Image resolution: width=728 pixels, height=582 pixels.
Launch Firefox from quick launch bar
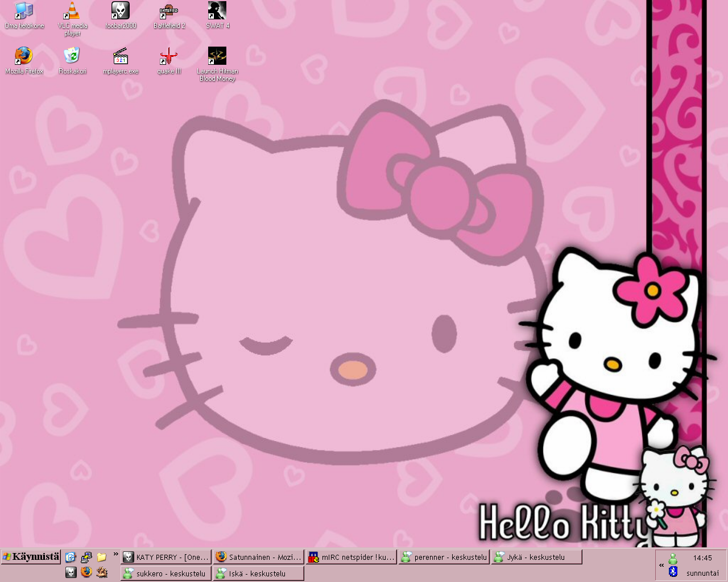click(x=86, y=572)
